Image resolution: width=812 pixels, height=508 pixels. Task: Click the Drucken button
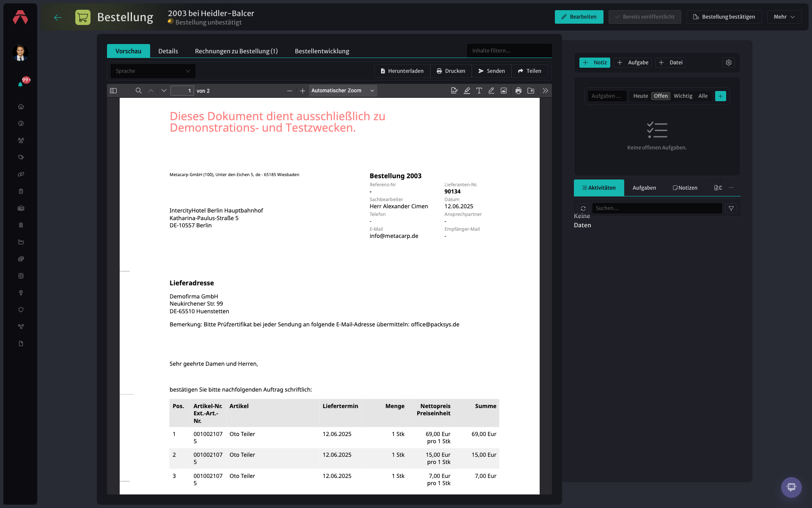point(451,71)
